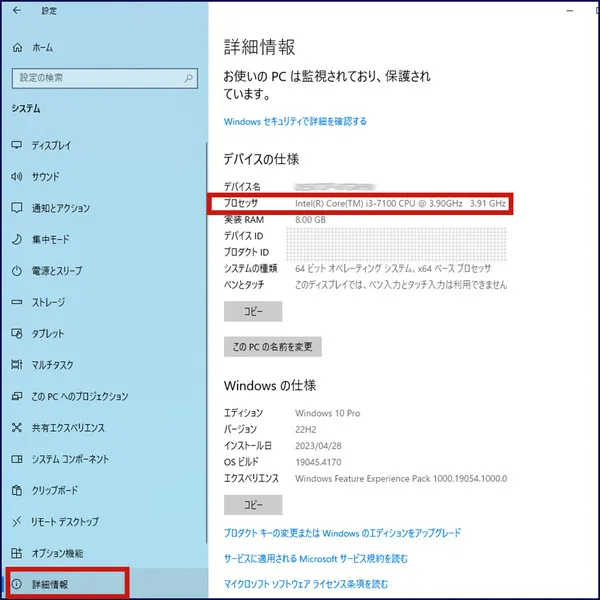The width and height of the screenshot is (600, 600).
Task: Click the 共有エクスペリエンス icon
Action: click(16, 427)
